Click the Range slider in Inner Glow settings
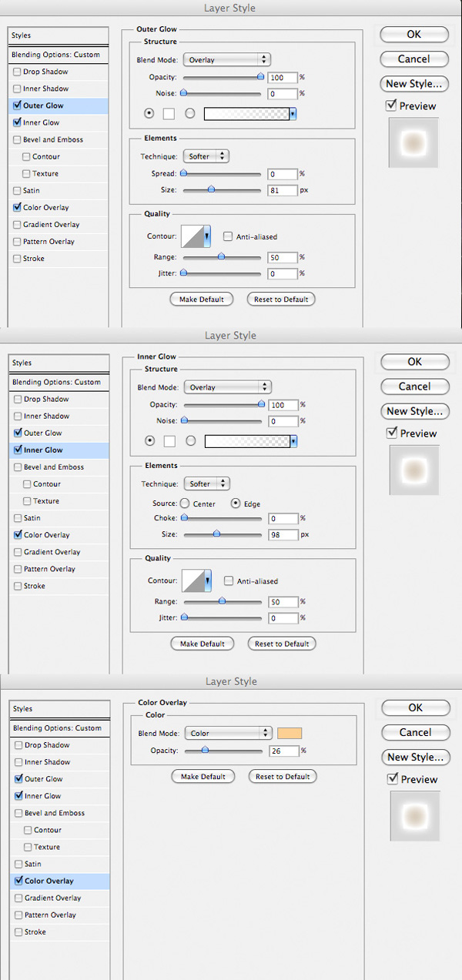 point(221,601)
